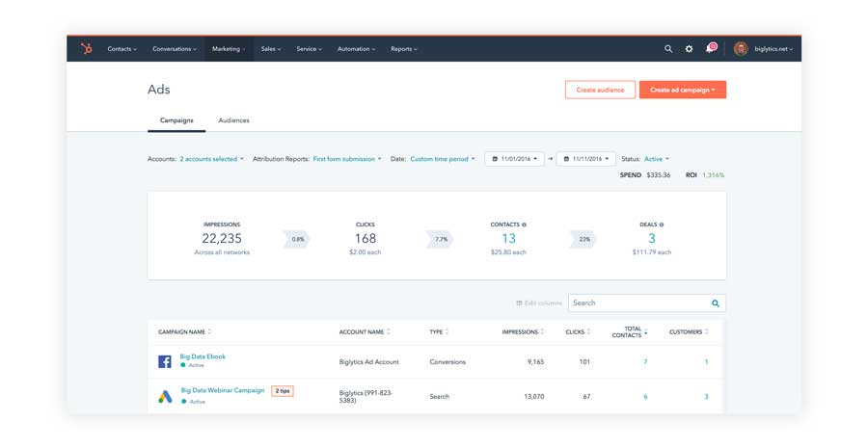
Task: Open the search magnifier in top bar
Action: point(668,49)
